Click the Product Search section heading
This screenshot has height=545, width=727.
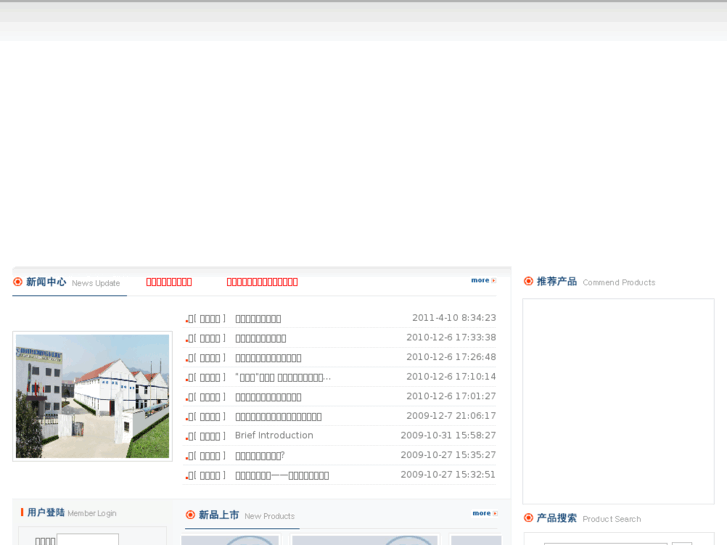pyautogui.click(x=589, y=518)
